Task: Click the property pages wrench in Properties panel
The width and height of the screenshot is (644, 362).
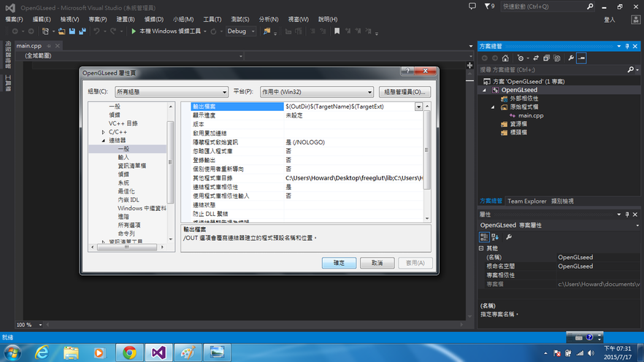Action: [x=509, y=236]
